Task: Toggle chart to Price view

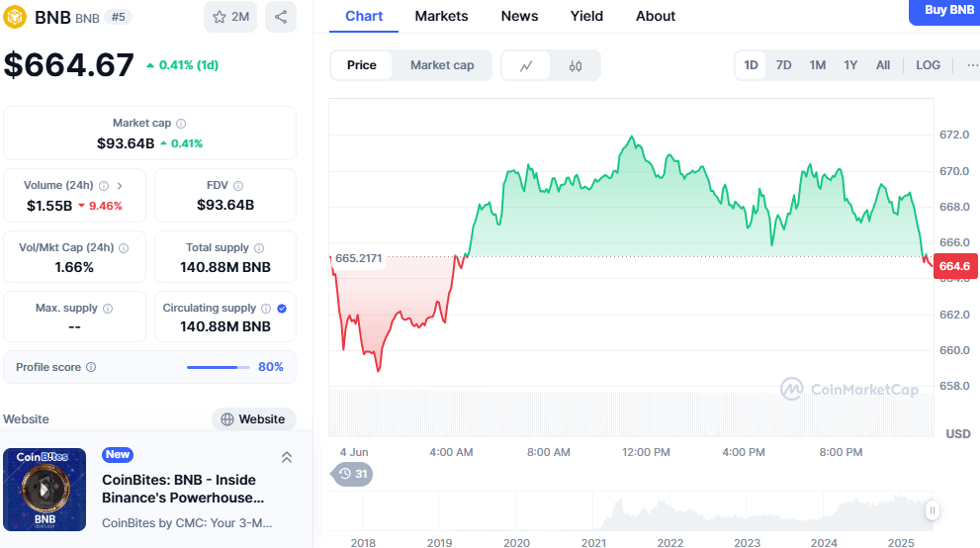Action: tap(361, 65)
